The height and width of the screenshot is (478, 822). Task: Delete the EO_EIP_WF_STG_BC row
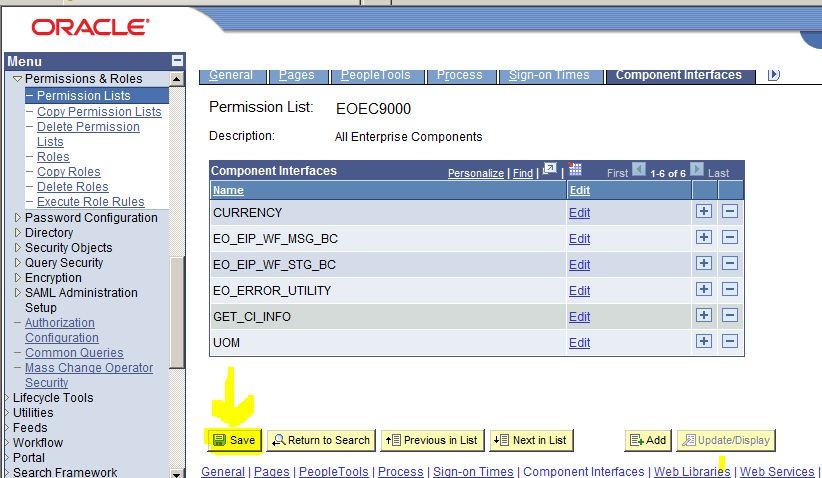coord(730,263)
